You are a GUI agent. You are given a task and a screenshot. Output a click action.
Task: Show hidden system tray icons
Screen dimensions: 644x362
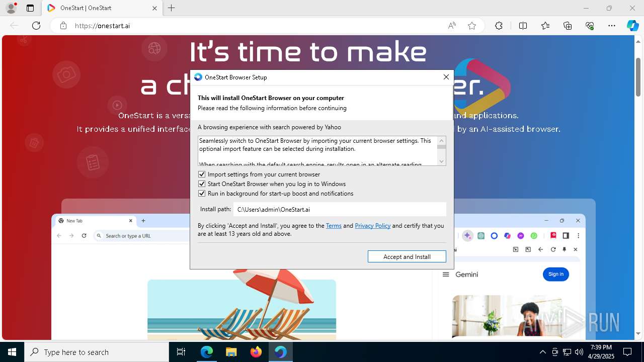[x=542, y=352]
